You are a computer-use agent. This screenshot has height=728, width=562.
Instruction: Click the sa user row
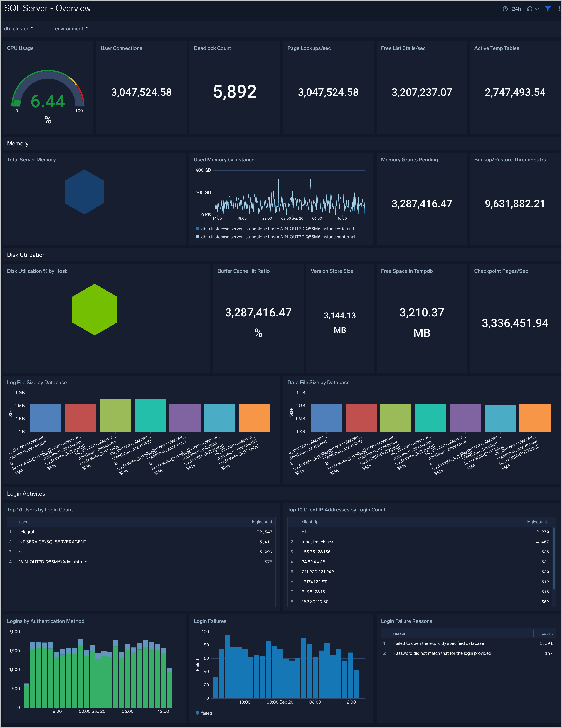(141, 552)
